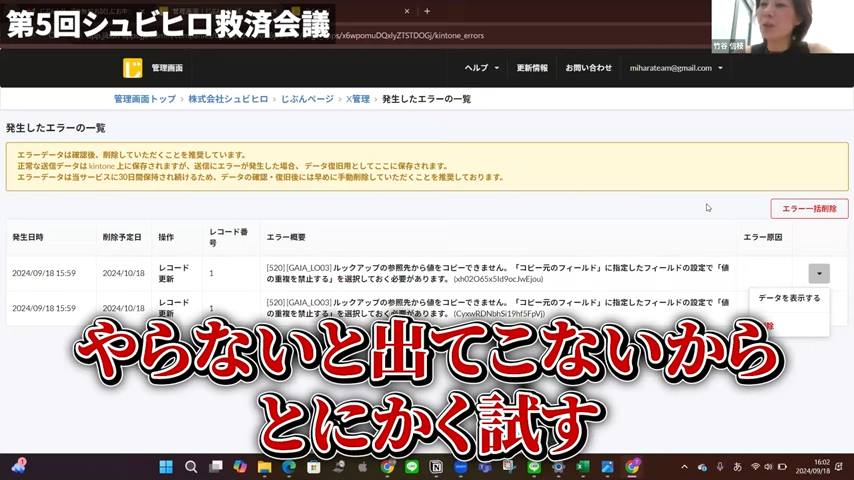Toggle the row action dropdown arrow button
The image size is (854, 480).
tap(819, 274)
